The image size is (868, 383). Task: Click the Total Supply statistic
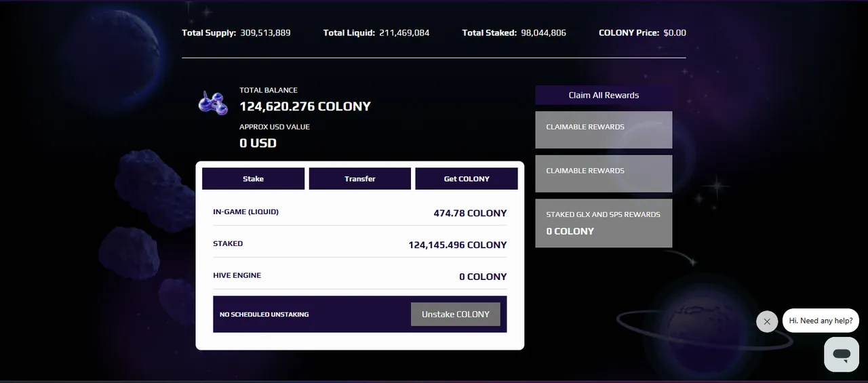pyautogui.click(x=236, y=33)
